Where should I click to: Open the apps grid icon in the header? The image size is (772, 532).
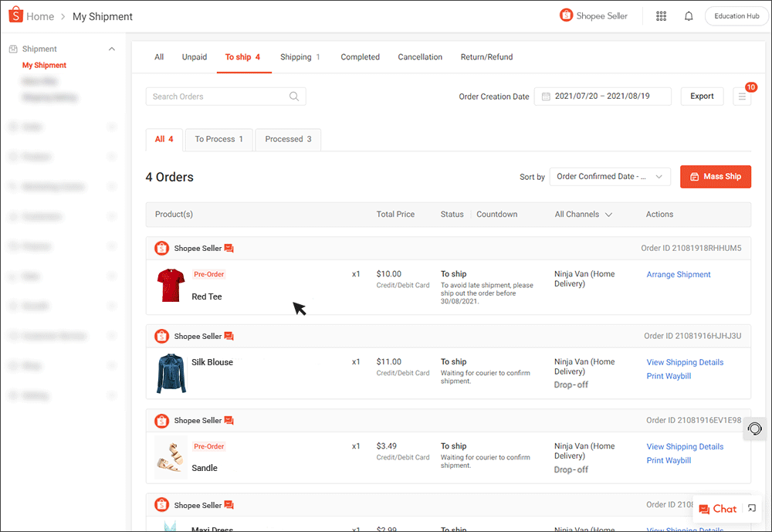pos(661,15)
